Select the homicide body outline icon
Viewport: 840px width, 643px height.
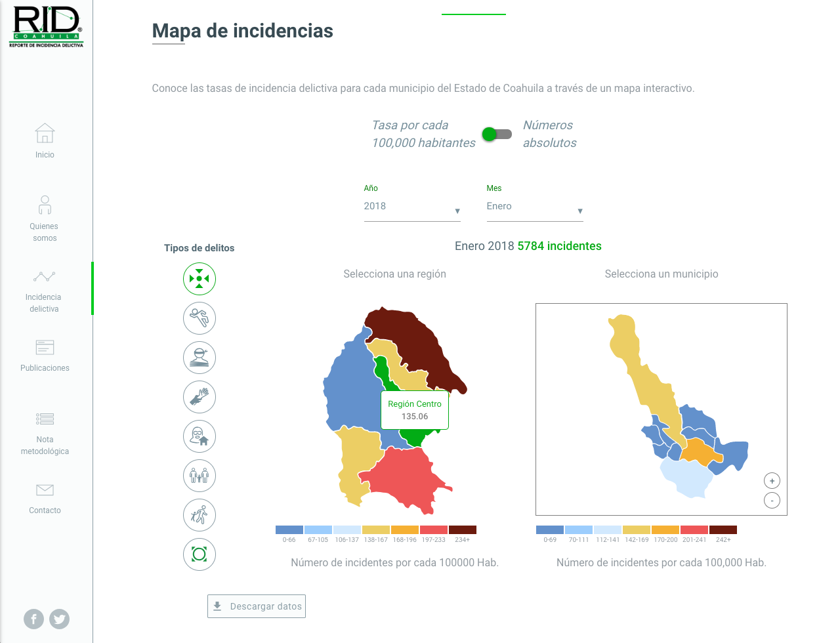pos(199,318)
